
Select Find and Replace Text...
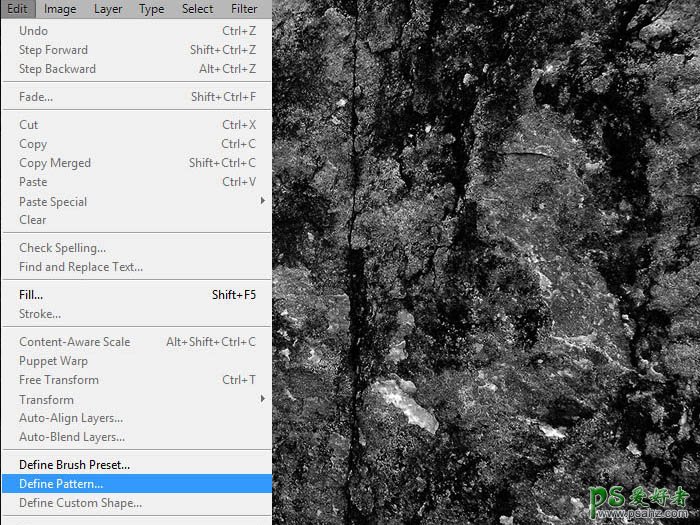point(137,267)
